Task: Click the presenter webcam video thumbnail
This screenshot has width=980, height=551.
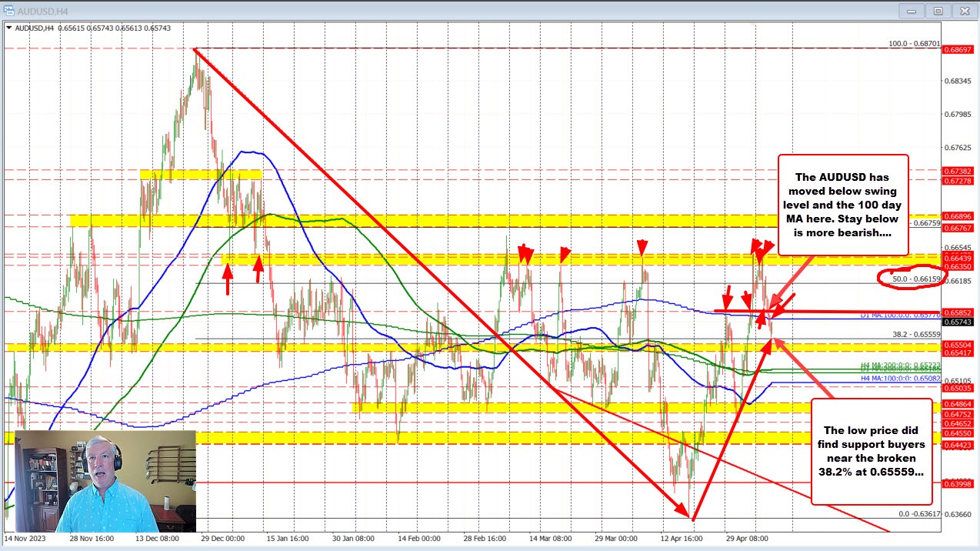Action: (x=105, y=481)
